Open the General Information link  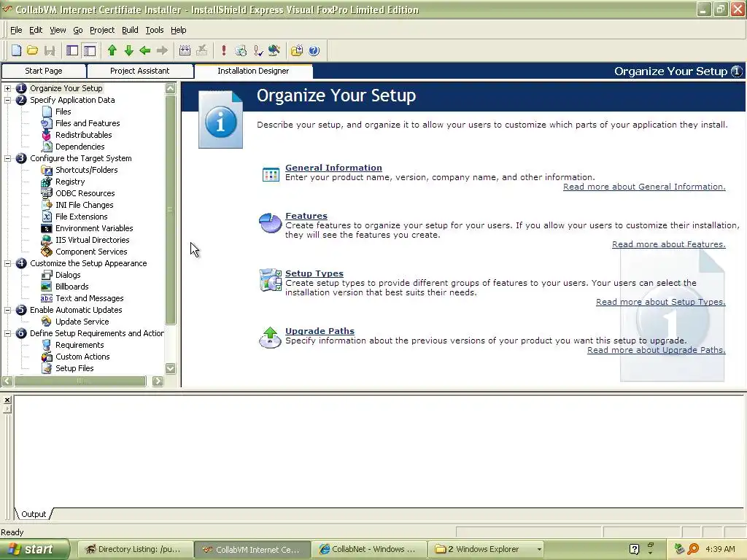tap(333, 168)
